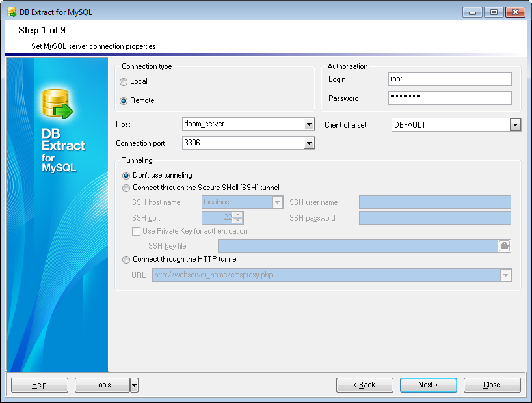The image size is (532, 403).
Task: Click the Tools button
Action: pyautogui.click(x=102, y=385)
